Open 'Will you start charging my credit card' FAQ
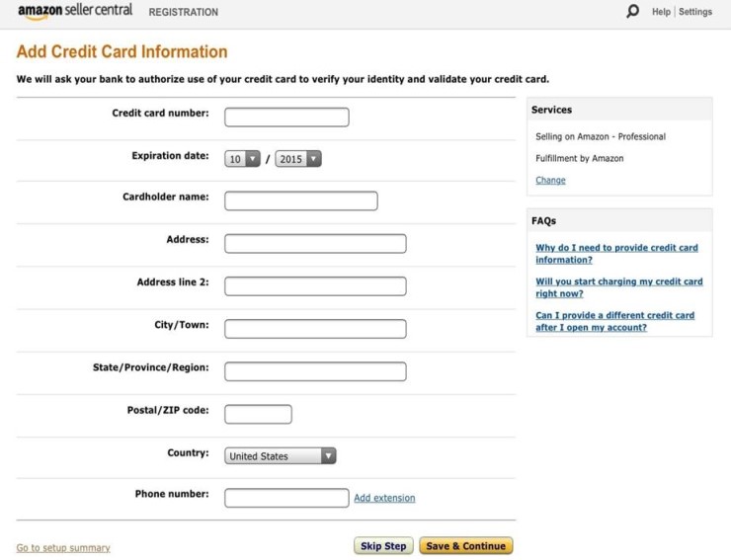The image size is (731, 560). coord(618,287)
